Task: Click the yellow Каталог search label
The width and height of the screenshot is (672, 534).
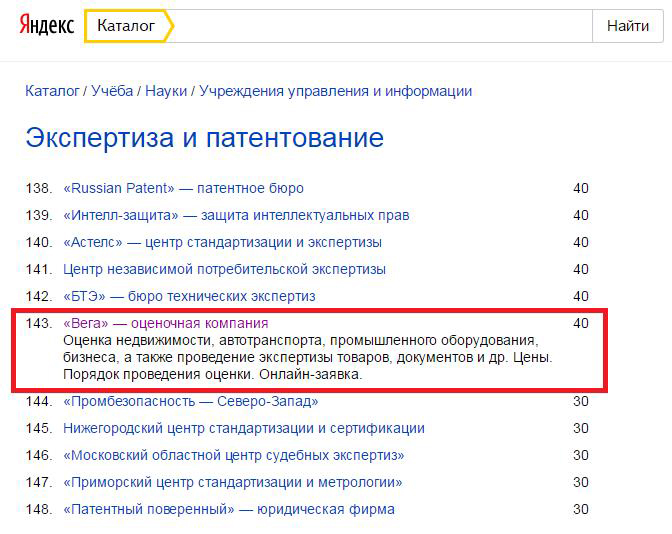Action: point(129,26)
